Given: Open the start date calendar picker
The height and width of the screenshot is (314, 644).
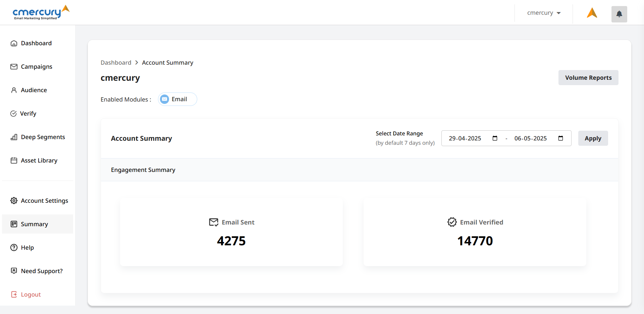Looking at the screenshot, I should click(495, 138).
